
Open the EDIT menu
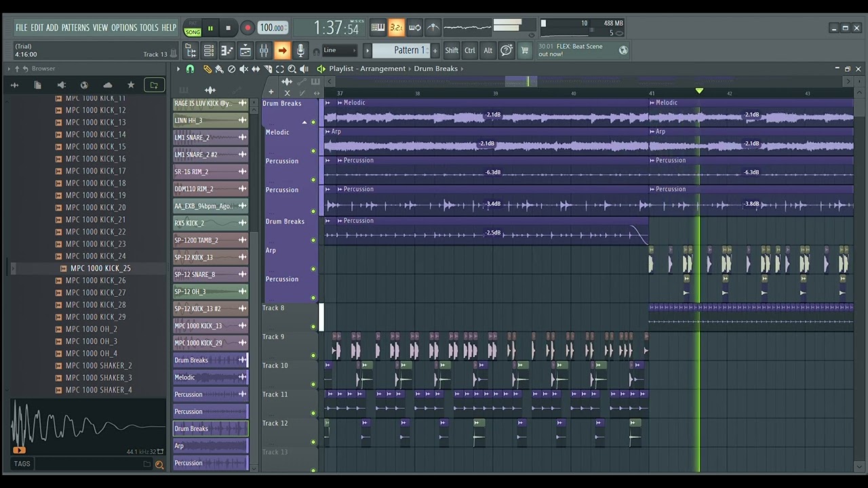37,28
